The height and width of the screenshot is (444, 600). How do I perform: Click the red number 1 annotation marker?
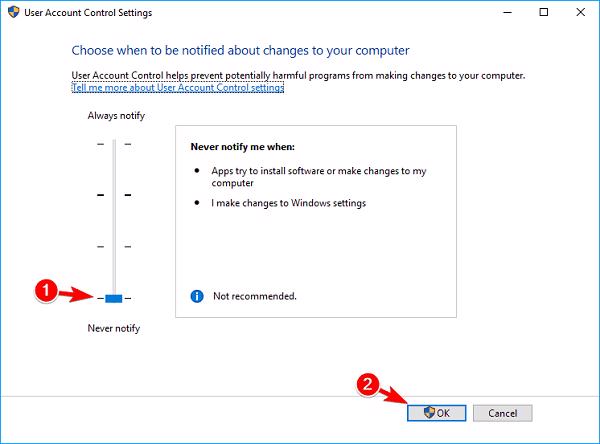click(44, 288)
